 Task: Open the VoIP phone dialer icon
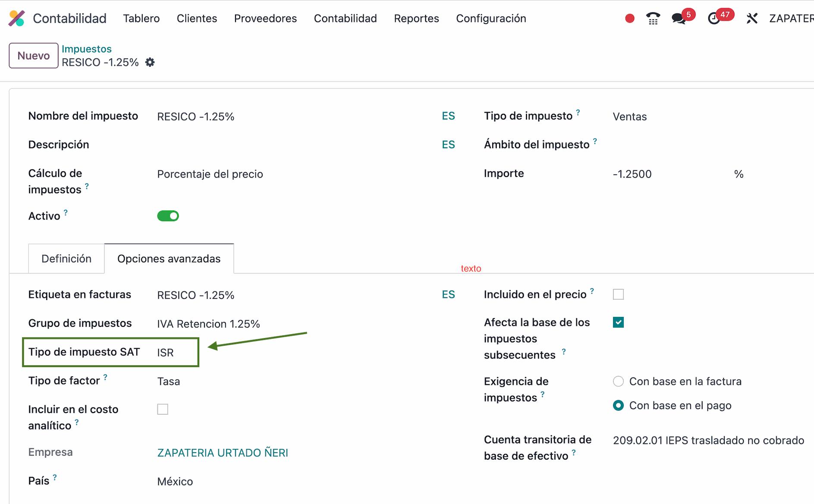[x=653, y=19]
